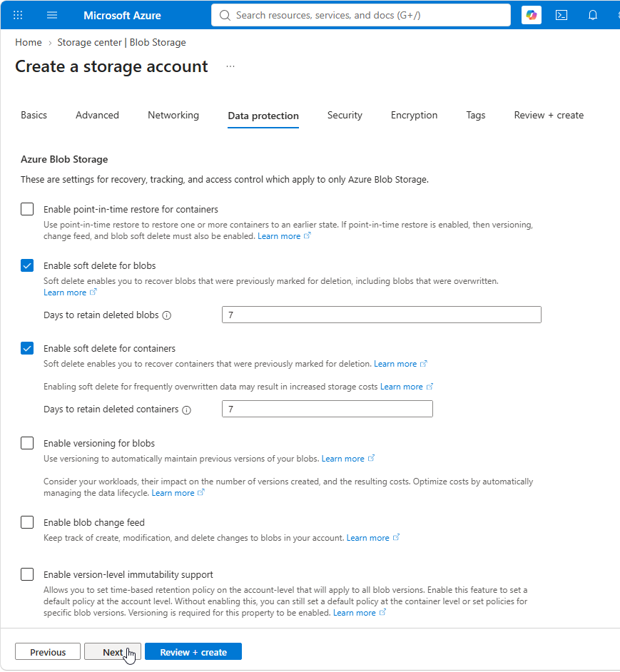Click the Create a storage account title
620x672 pixels.
point(111,66)
